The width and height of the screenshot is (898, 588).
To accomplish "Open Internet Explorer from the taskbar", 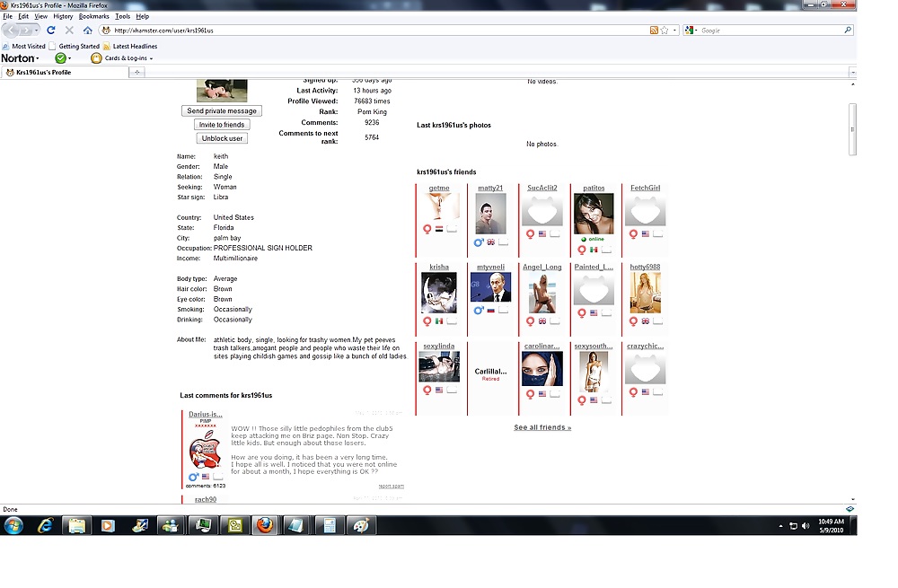I will [x=46, y=526].
